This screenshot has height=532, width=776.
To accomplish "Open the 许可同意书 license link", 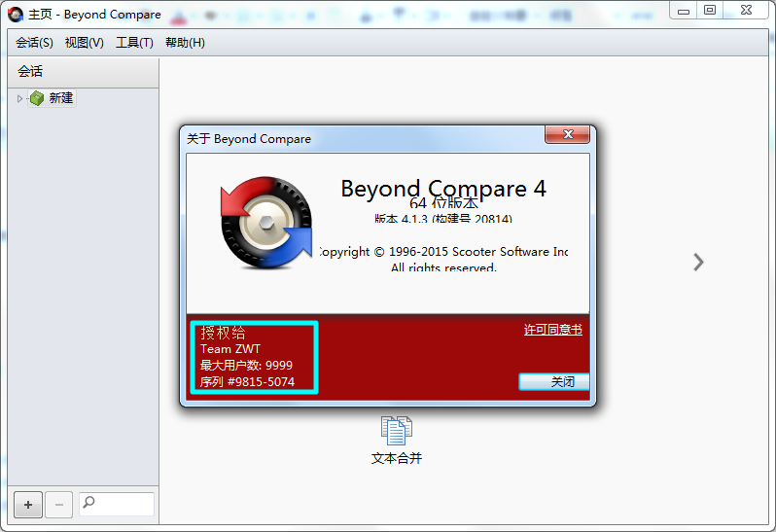I will point(552,330).
